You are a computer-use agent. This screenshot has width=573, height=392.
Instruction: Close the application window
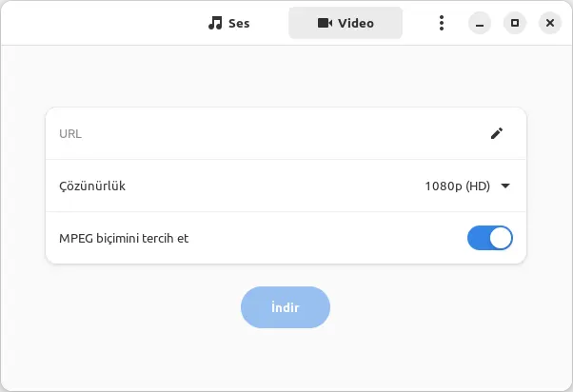pyautogui.click(x=549, y=23)
